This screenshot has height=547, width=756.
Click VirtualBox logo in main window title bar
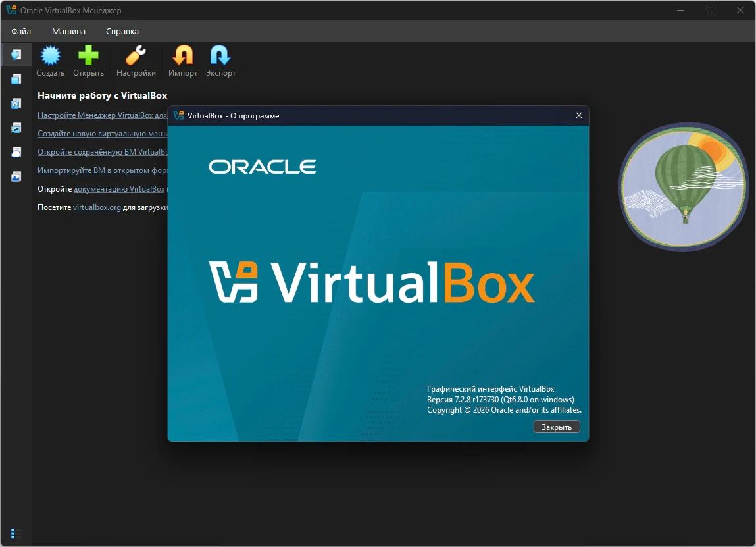[11, 10]
